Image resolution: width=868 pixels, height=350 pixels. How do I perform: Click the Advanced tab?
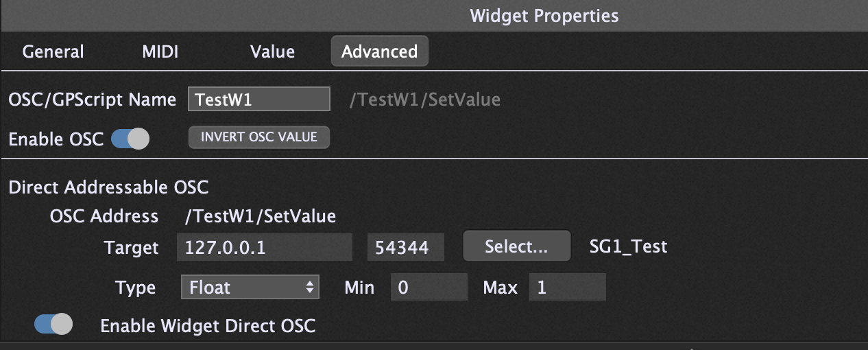tap(379, 52)
